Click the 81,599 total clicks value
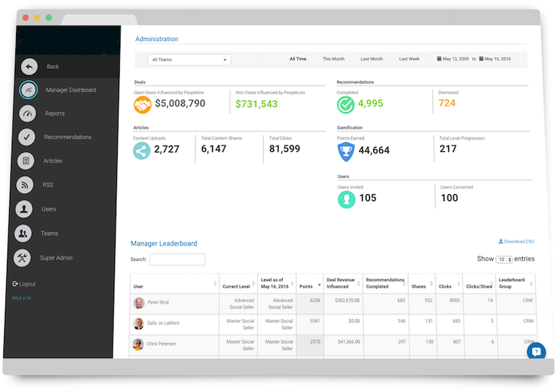 coord(285,149)
